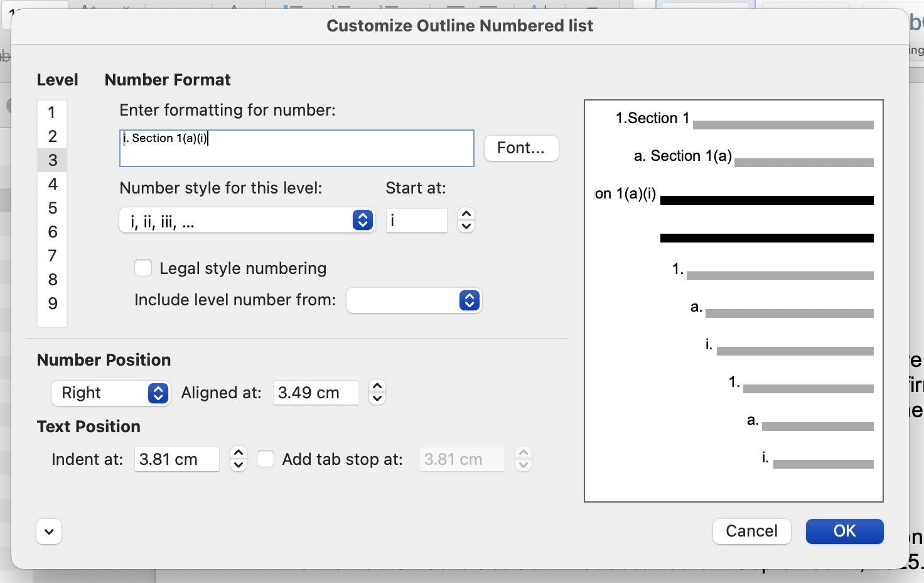The image size is (924, 583).
Task: Select level 6 in Level list
Action: pos(52,232)
